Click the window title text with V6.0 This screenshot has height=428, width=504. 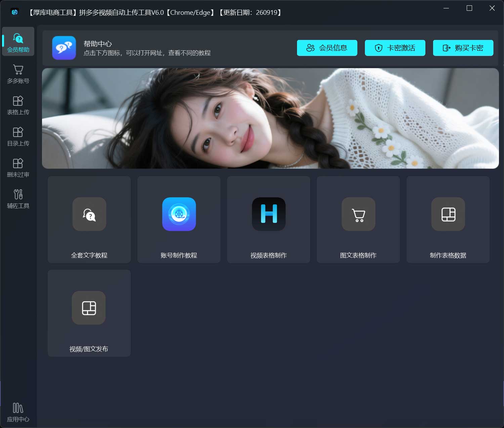[155, 12]
